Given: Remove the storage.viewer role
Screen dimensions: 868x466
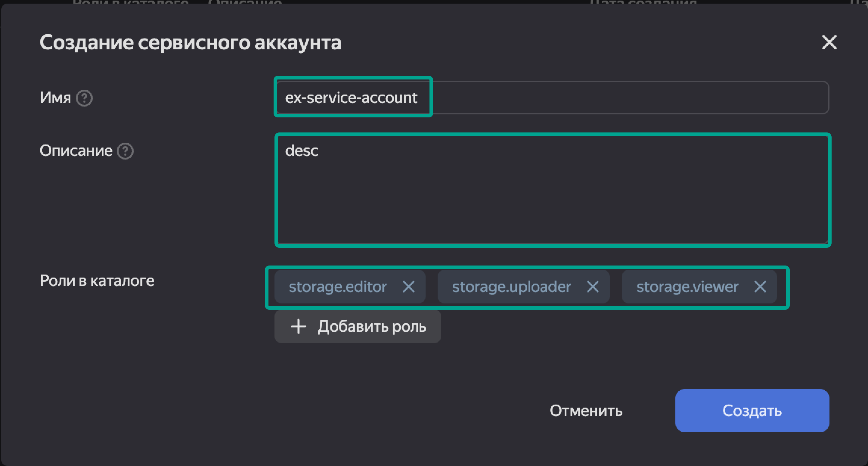Looking at the screenshot, I should pyautogui.click(x=760, y=287).
